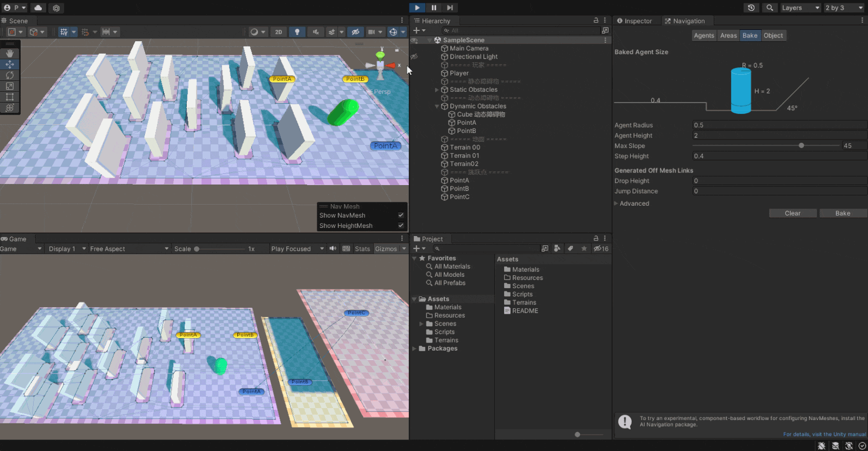Click the Bake navmesh button

842,213
